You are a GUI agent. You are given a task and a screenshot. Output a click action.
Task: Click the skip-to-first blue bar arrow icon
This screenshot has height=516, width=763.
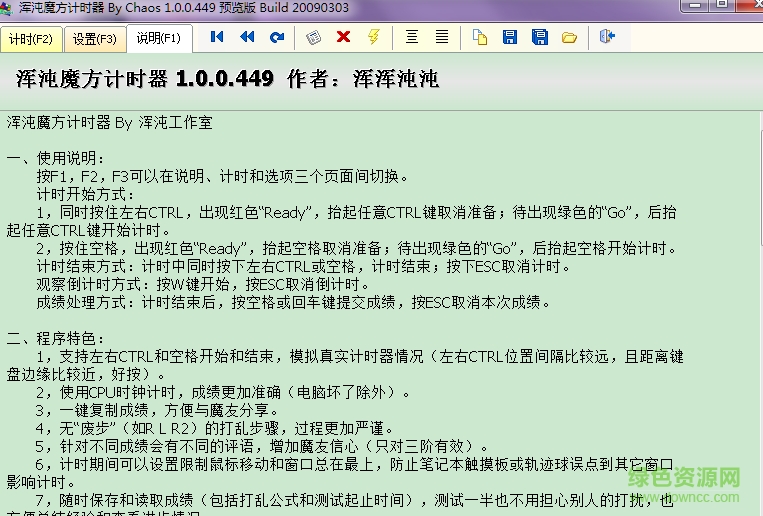[x=217, y=37]
